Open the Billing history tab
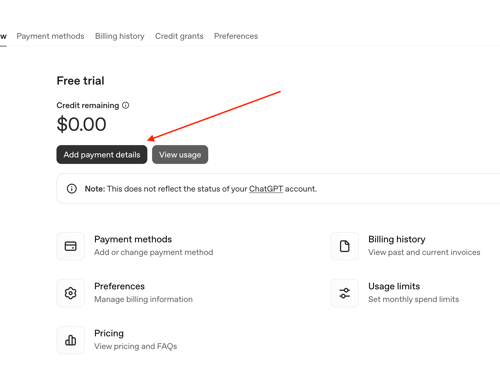This screenshot has width=500, height=376. (120, 36)
